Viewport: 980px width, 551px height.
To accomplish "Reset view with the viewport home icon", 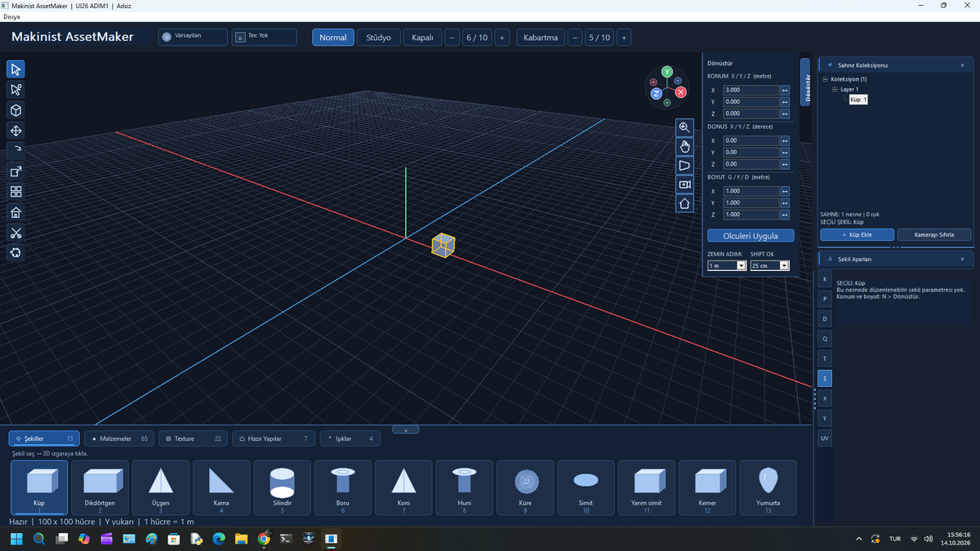I will pos(684,203).
